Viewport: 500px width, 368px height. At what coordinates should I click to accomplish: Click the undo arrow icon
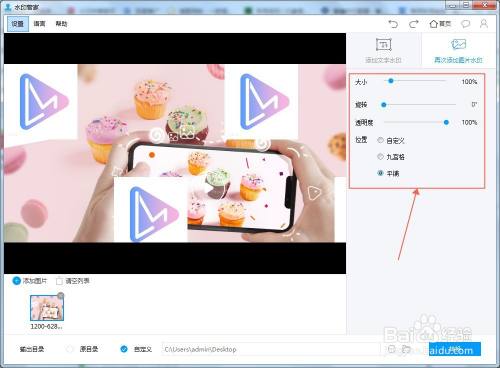393,24
